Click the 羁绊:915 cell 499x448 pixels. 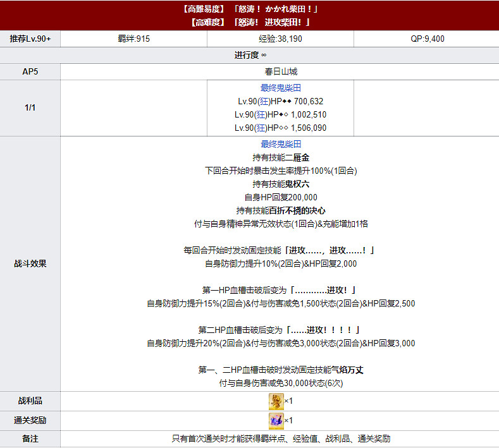[x=133, y=39]
